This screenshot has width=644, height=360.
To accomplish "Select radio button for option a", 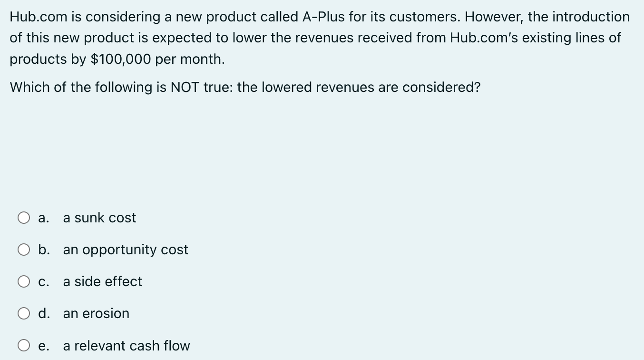I will (x=24, y=217).
